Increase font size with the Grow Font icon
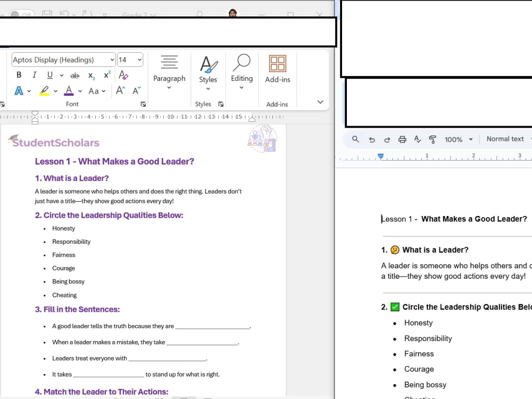The width and height of the screenshot is (532, 399). click(x=120, y=90)
